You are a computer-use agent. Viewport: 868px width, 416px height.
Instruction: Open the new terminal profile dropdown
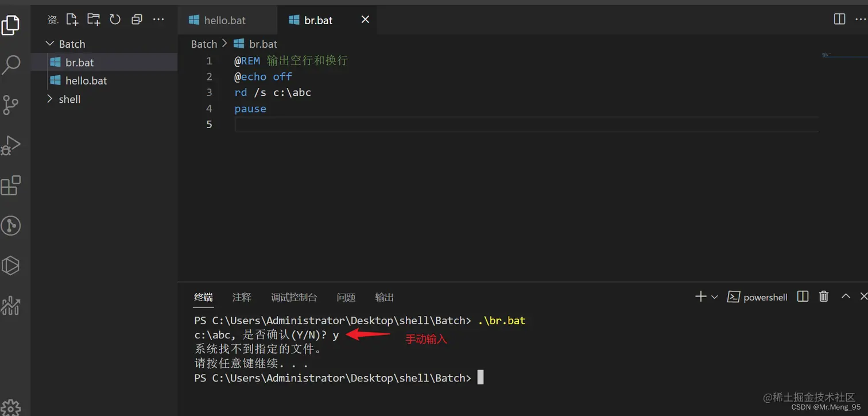point(715,297)
